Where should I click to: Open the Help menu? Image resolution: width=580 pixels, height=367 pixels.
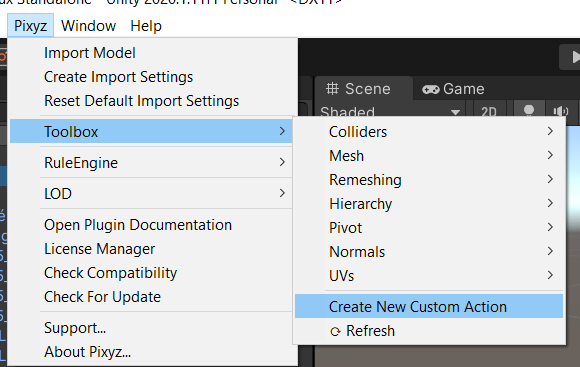click(x=146, y=26)
